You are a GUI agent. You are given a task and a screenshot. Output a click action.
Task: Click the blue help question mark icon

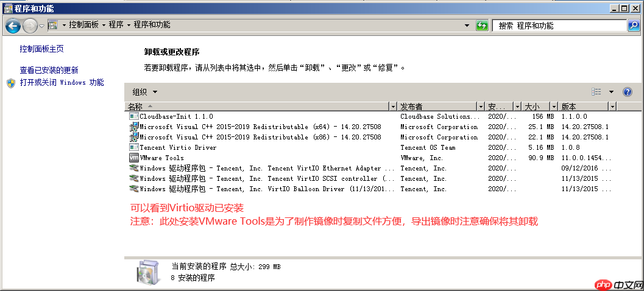[628, 92]
